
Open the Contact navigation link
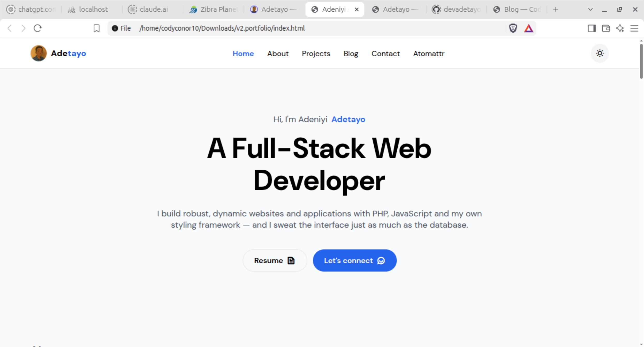click(385, 54)
